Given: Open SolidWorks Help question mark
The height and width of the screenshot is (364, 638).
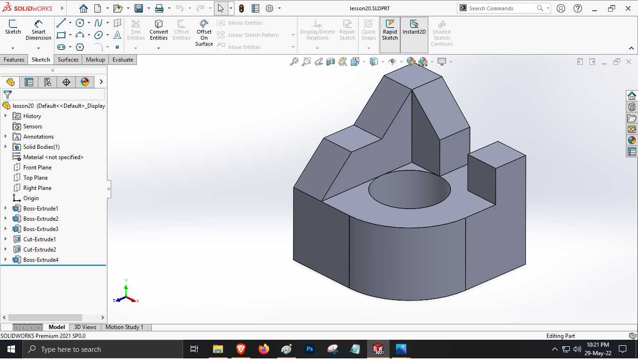Looking at the screenshot, I should (578, 8).
